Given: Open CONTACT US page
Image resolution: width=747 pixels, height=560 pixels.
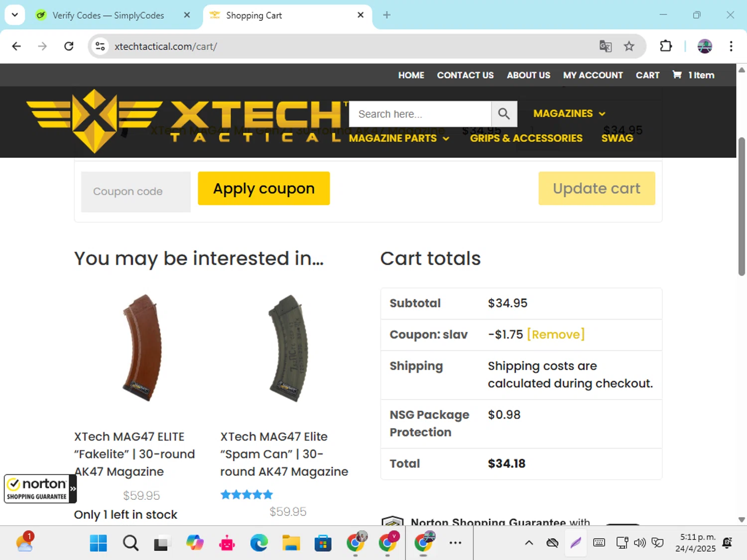Looking at the screenshot, I should point(465,75).
